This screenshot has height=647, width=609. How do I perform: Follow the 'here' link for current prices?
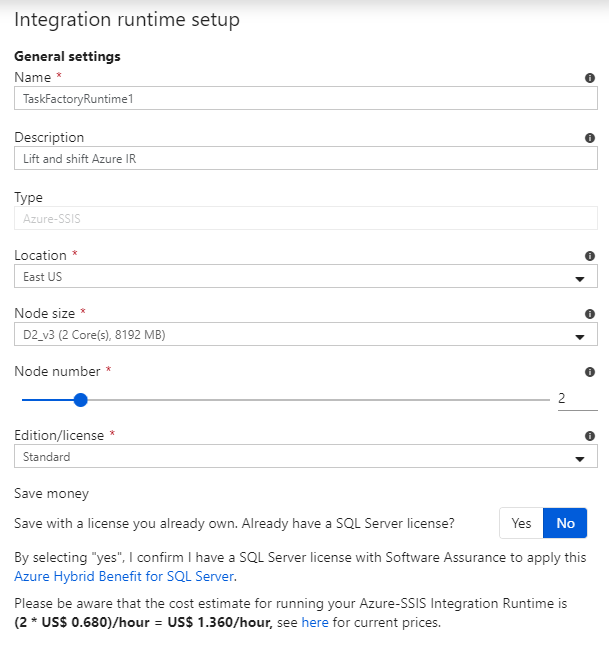click(x=315, y=622)
